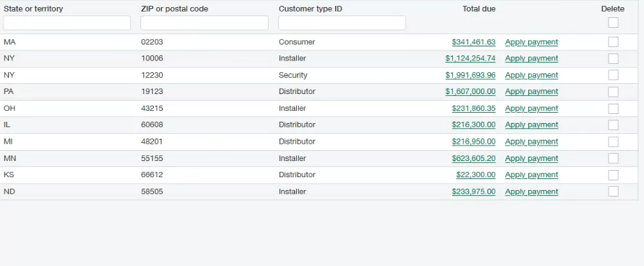Image resolution: width=644 pixels, height=266 pixels.
Task: Sort by State or territory column header
Action: (33, 9)
